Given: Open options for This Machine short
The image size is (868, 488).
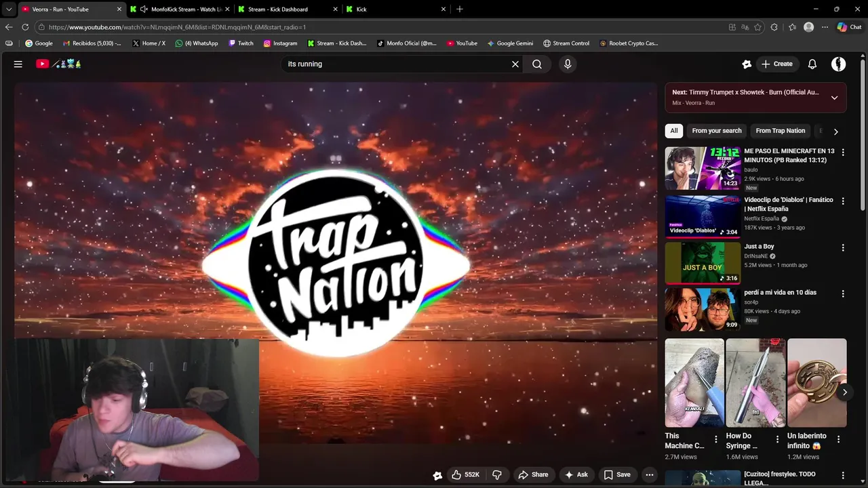Looking at the screenshot, I should (716, 439).
